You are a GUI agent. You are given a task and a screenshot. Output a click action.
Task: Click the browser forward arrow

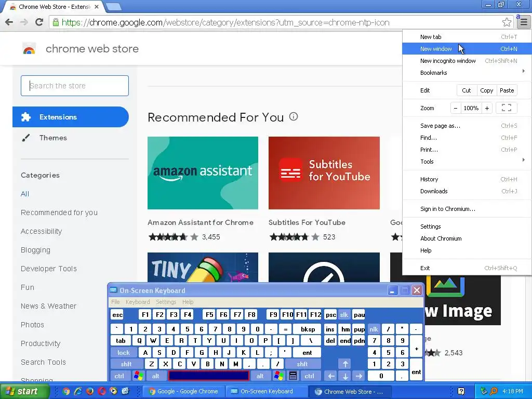click(24, 22)
